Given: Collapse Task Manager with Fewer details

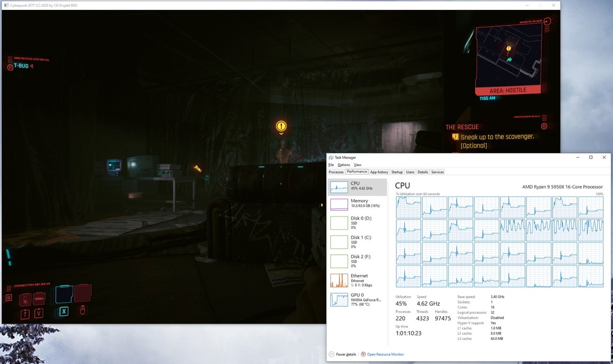Looking at the screenshot, I should tap(343, 354).
